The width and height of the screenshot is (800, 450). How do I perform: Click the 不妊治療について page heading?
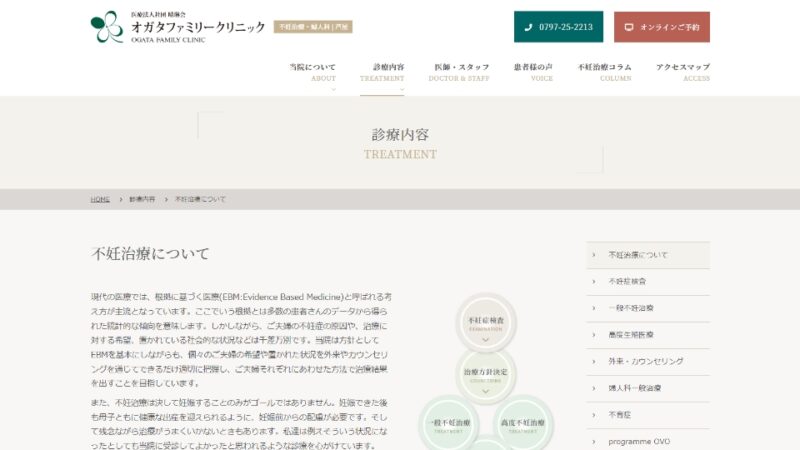coord(151,254)
